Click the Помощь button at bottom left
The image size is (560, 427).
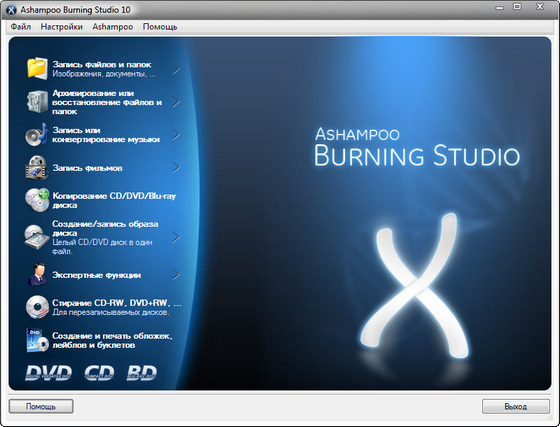(x=41, y=406)
